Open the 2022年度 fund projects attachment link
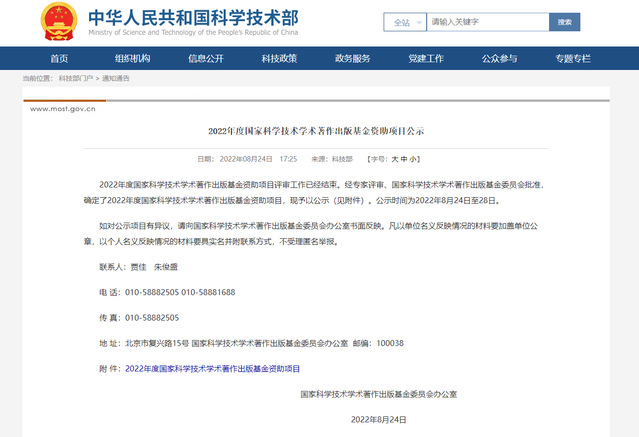 click(212, 369)
